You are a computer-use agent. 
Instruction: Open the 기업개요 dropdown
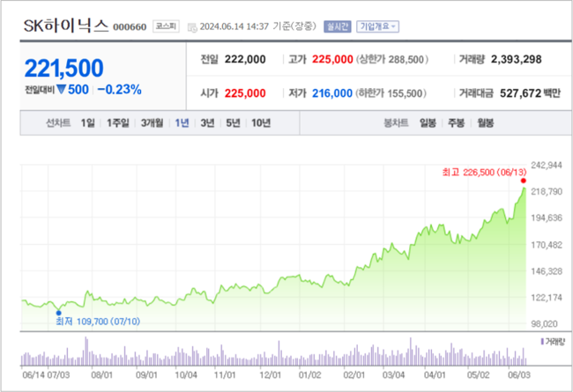tap(377, 26)
